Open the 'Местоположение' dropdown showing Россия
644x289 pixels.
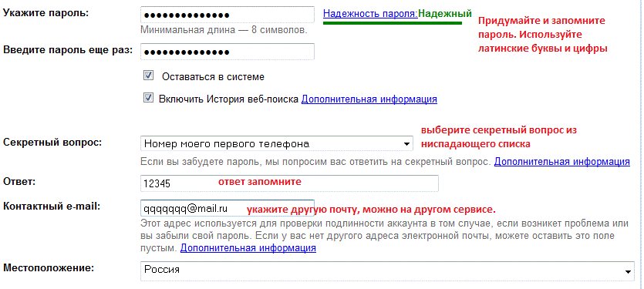[387, 271]
